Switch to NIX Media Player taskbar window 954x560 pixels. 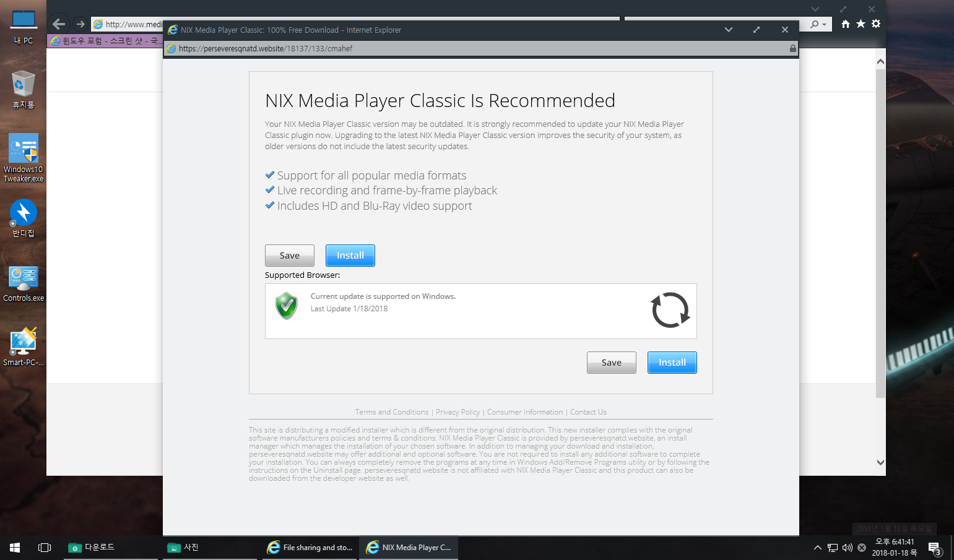pos(409,548)
